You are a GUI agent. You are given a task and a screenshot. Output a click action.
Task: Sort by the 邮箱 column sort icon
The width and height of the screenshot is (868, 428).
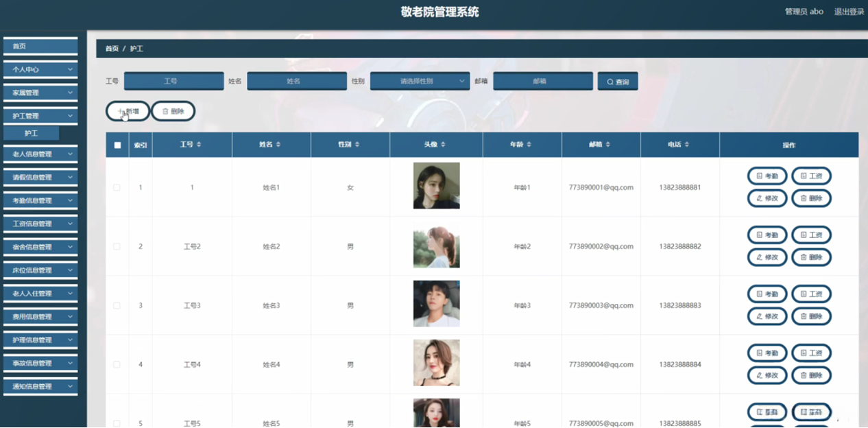click(607, 145)
